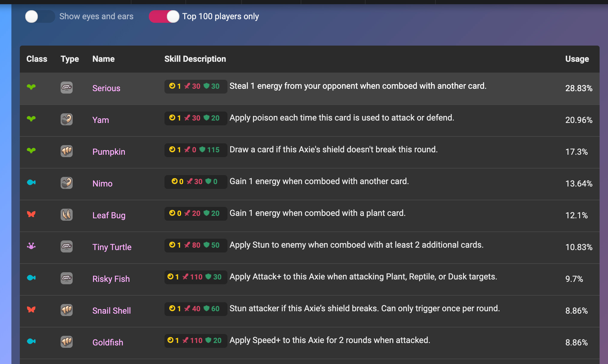Click the plant class icon for Serious
Image resolution: width=608 pixels, height=364 pixels.
(31, 87)
